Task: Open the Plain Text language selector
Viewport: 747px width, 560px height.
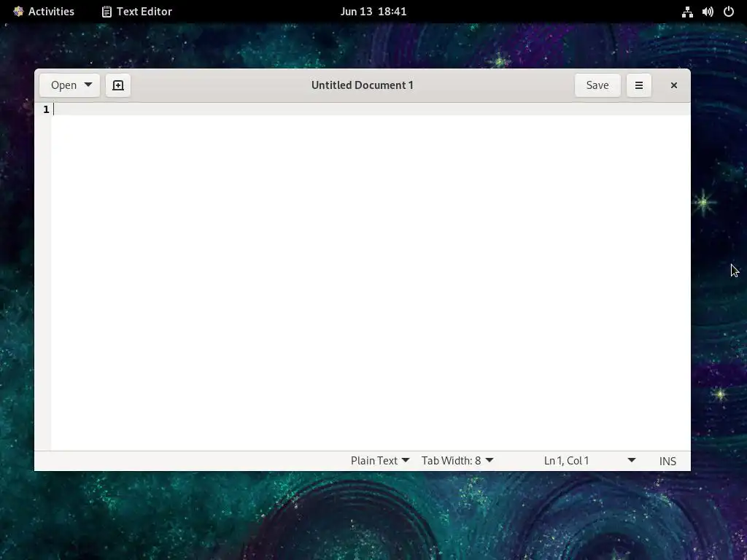Action: 379,461
